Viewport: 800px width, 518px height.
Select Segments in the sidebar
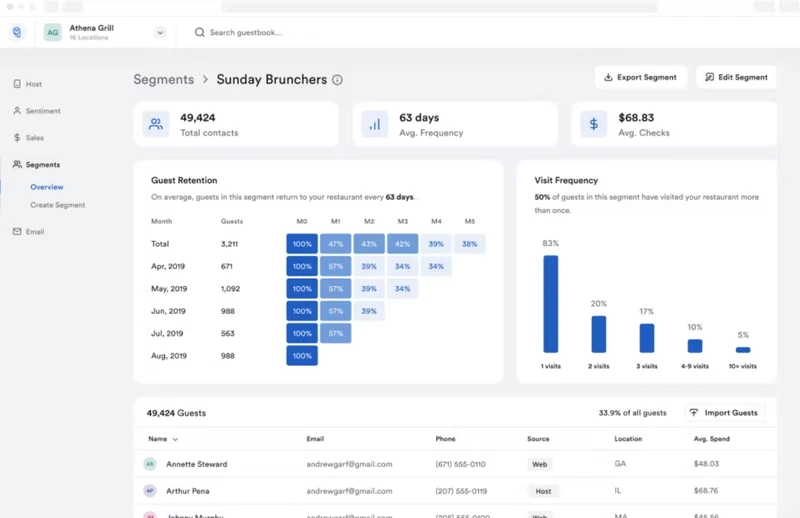pos(37,164)
